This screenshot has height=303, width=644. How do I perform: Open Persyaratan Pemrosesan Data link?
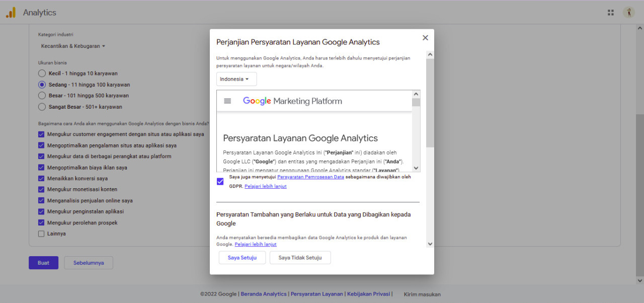coord(310,177)
